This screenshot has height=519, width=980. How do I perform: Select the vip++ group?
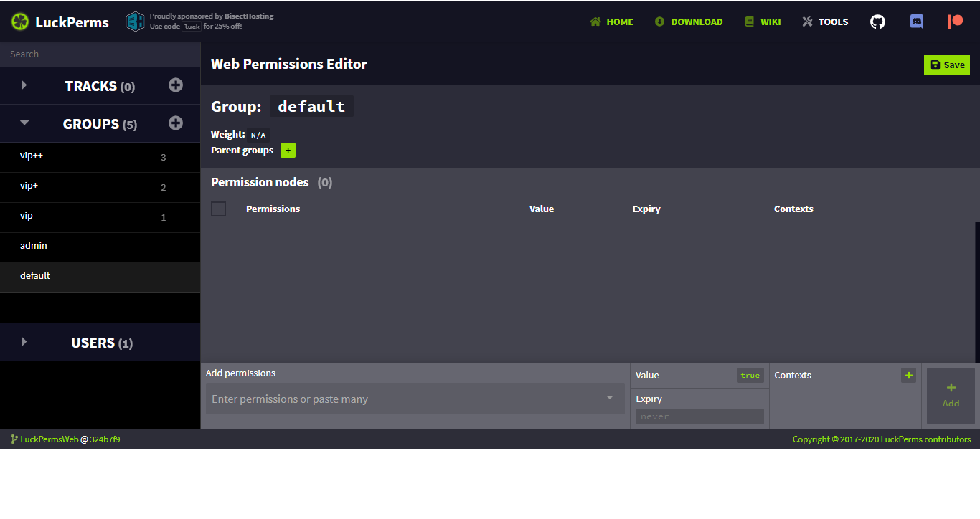tap(100, 157)
